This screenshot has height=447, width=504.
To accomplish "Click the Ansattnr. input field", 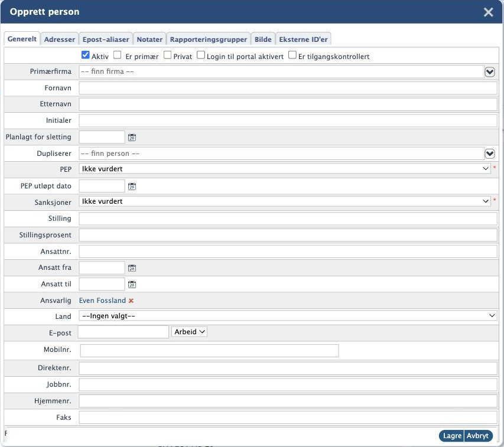I will [x=288, y=252].
